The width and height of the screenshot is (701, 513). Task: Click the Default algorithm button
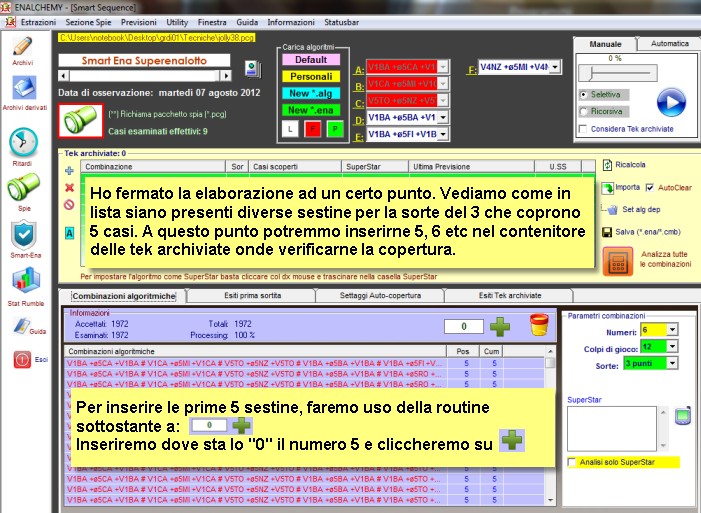311,59
